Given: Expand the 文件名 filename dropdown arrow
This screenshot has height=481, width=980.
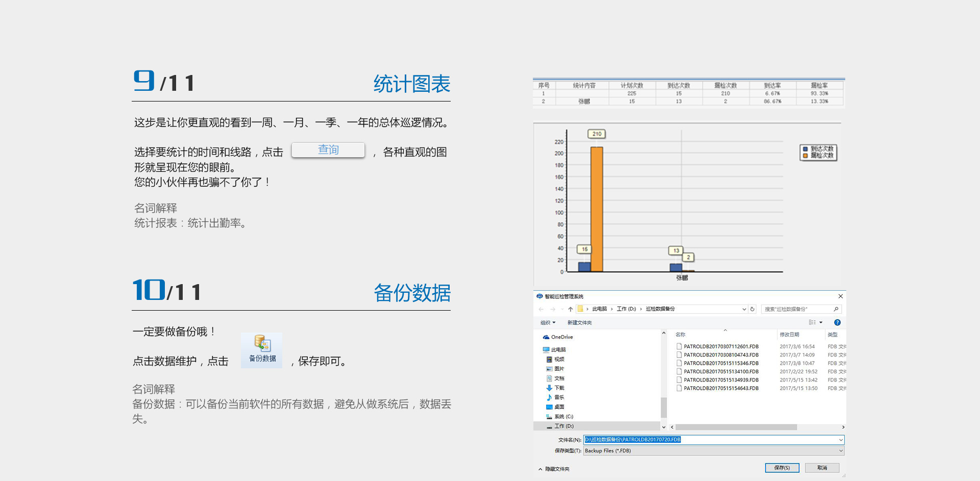Looking at the screenshot, I should pyautogui.click(x=841, y=440).
